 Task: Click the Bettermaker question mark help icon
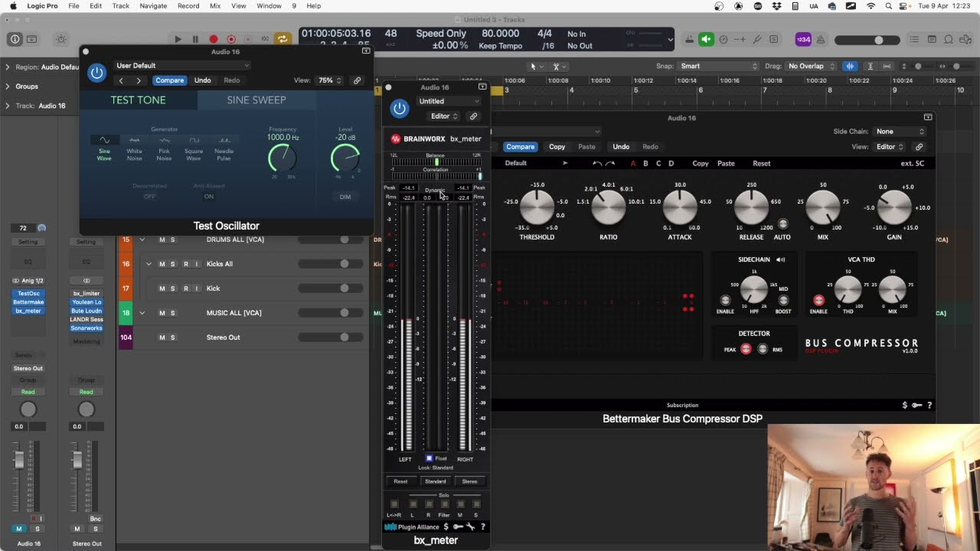(929, 405)
